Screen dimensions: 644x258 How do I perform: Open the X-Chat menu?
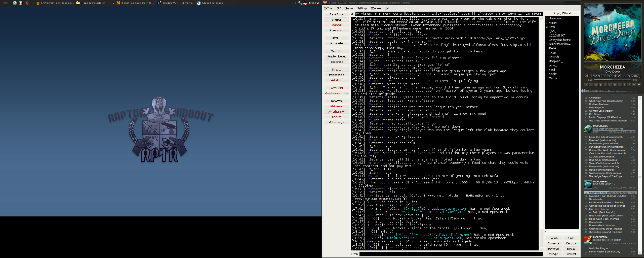[x=328, y=8]
